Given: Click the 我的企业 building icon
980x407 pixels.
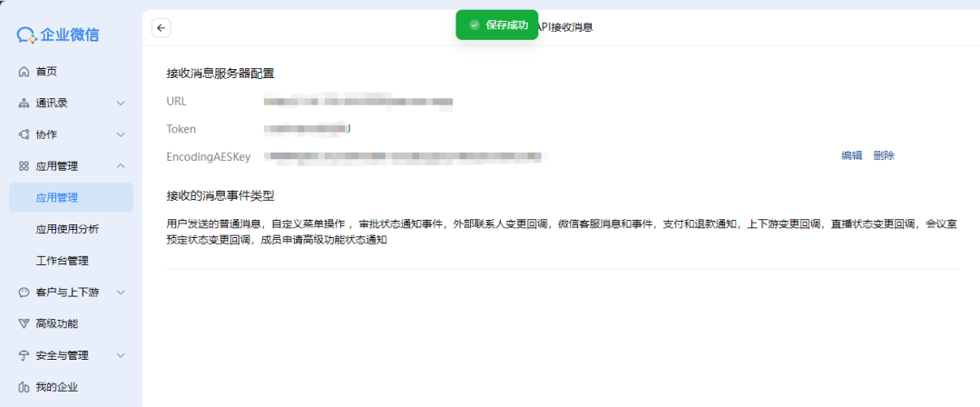Looking at the screenshot, I should pos(24,387).
